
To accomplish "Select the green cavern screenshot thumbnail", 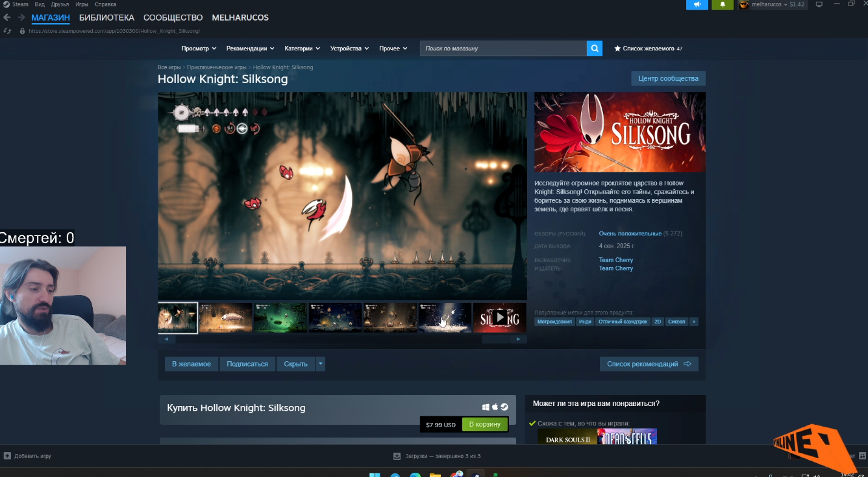I will [280, 317].
